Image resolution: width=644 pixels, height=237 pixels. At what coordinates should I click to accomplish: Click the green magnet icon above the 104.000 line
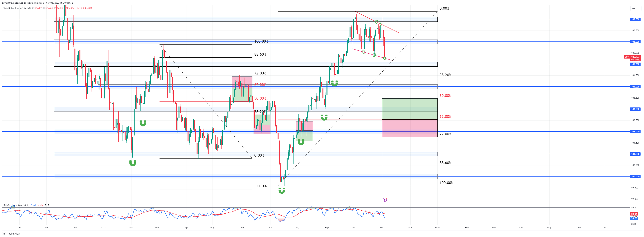335,83
